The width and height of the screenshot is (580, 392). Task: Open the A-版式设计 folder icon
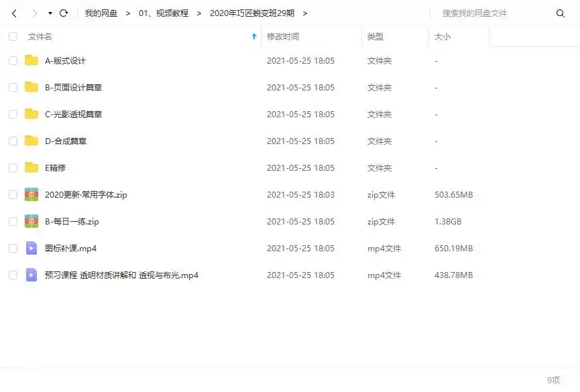tap(31, 60)
